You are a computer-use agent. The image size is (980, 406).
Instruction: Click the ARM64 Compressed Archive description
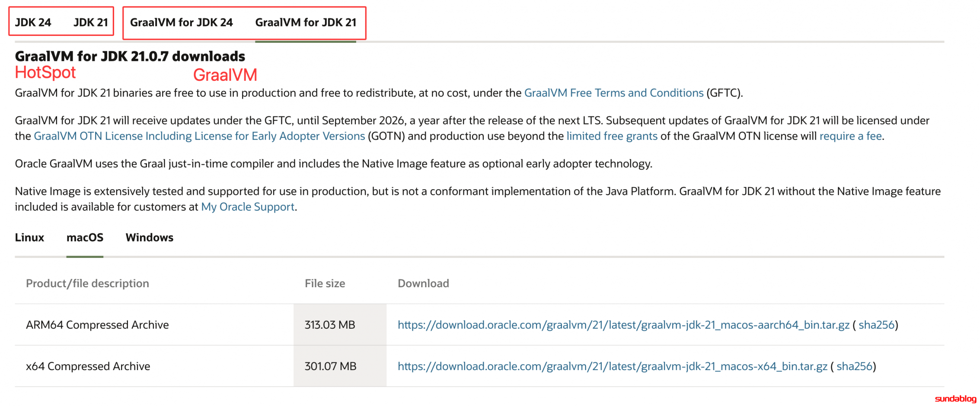point(97,325)
